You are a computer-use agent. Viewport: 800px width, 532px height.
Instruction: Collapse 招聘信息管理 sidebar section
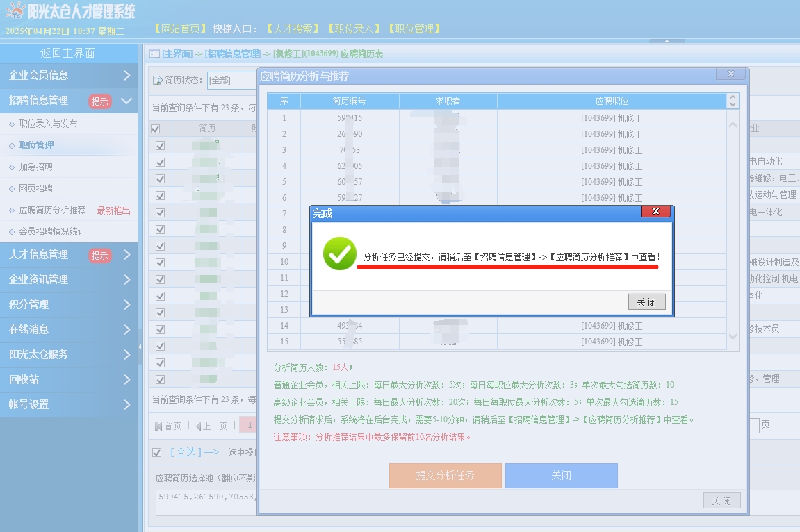68,101
